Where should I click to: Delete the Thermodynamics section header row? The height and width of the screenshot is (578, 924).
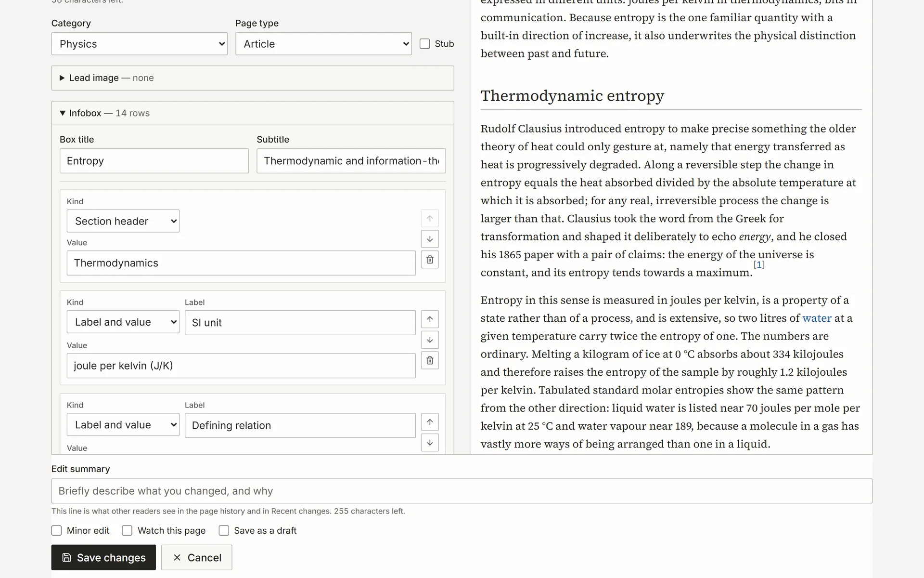430,260
